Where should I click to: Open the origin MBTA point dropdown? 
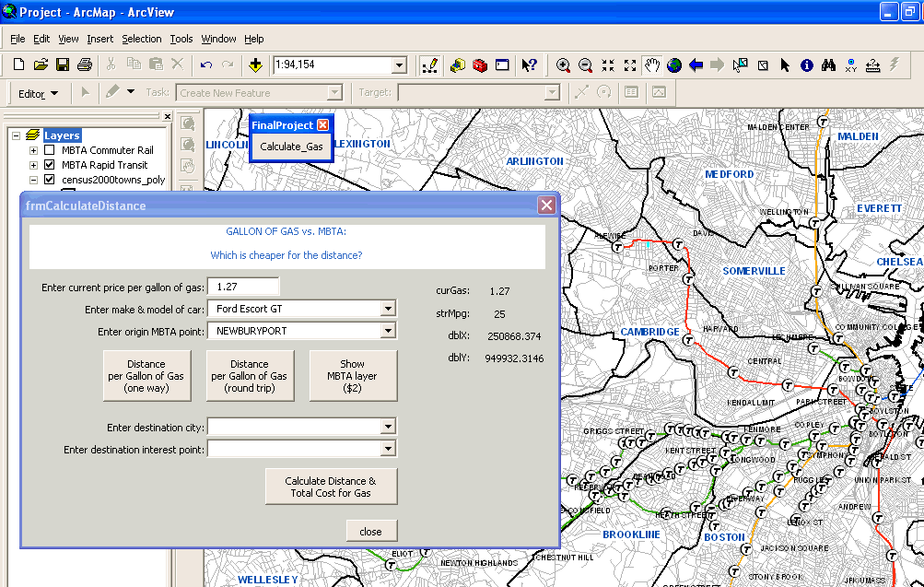pyautogui.click(x=388, y=331)
